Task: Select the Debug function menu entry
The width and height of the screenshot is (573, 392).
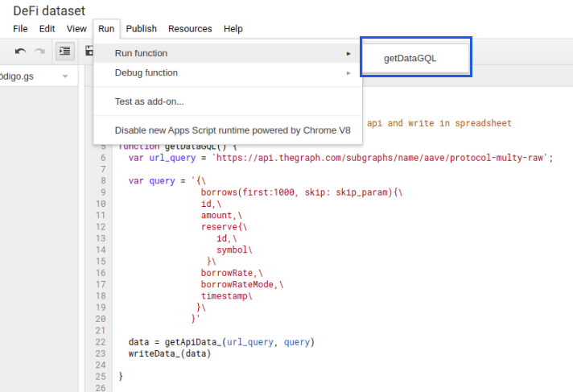Action: coord(146,72)
